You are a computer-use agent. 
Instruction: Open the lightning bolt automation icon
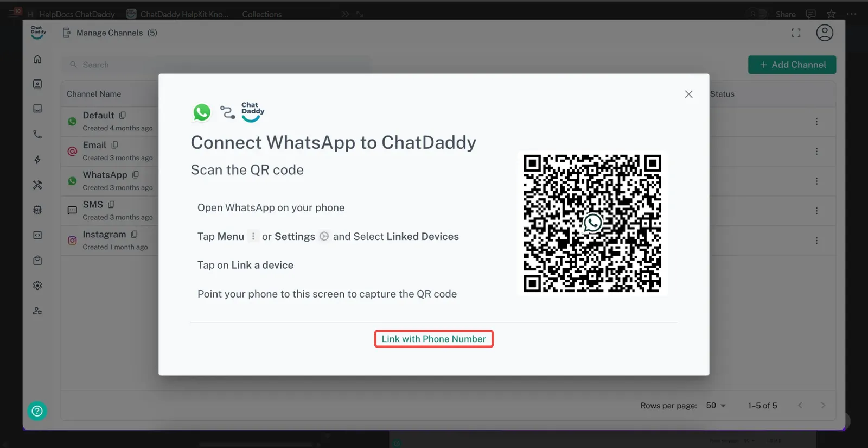[x=37, y=160]
